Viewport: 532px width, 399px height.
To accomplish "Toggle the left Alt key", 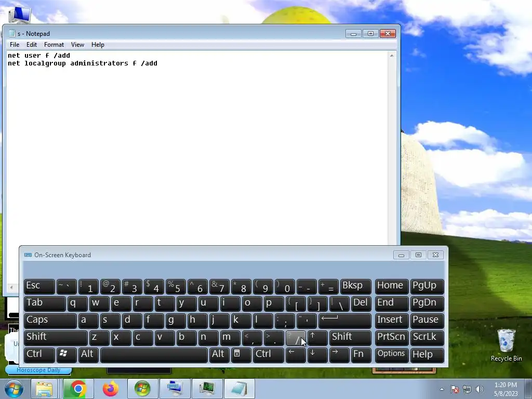I will [88, 355].
